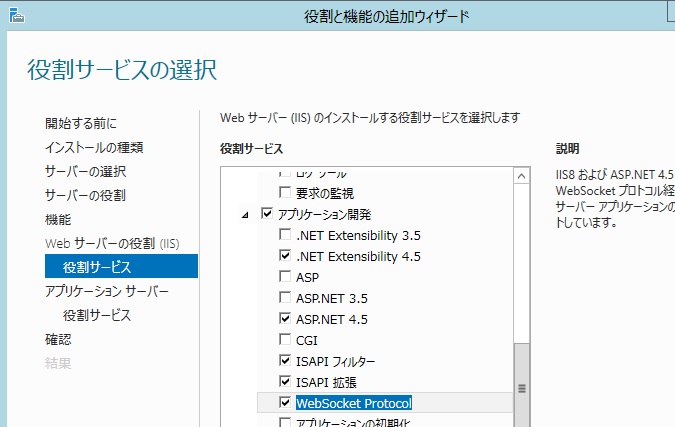
Task: Go to インストールの種類 step
Action: click(94, 148)
